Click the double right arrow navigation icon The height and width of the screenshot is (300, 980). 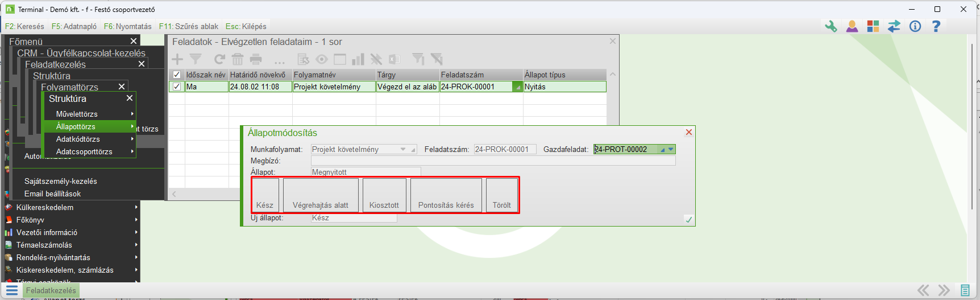pos(944,290)
